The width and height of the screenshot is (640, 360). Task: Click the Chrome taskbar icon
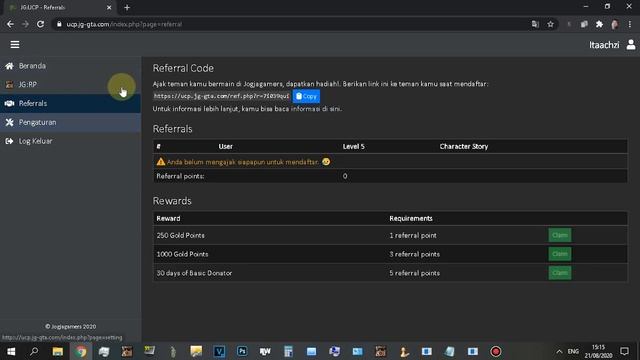[x=81, y=351]
